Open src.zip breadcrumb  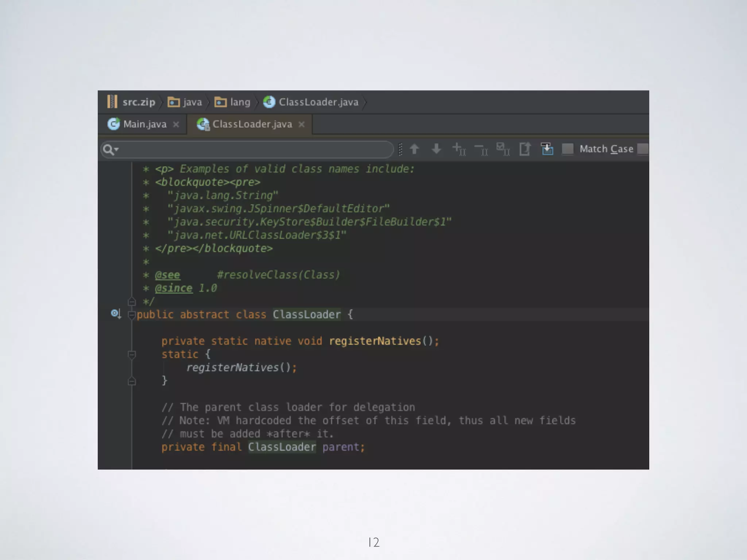click(138, 102)
